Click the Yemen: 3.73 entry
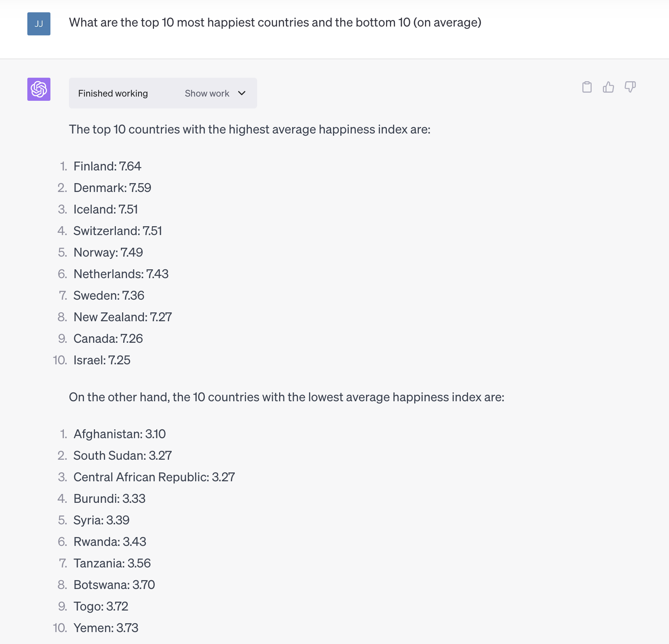 click(x=106, y=628)
